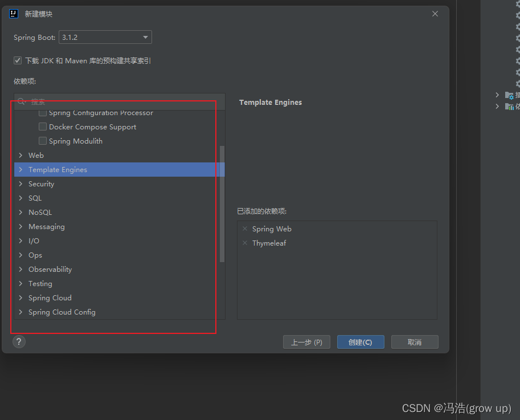This screenshot has height=420, width=520.
Task: Click the 取消 cancel button
Action: coord(415,342)
